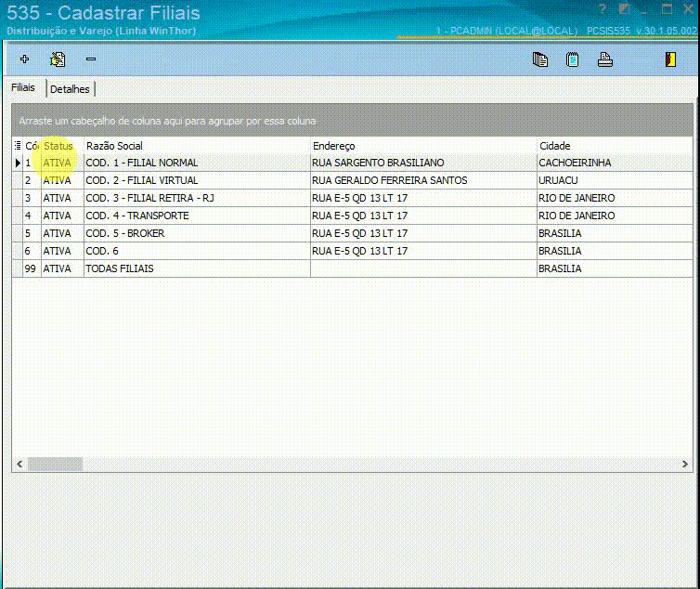700x589 pixels.
Task: Click the group-by column header panel
Action: (352, 121)
